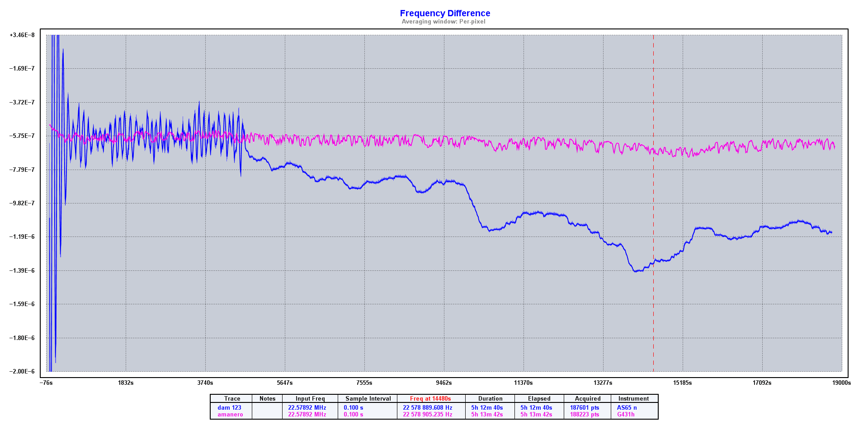Click the Input Freq column header

(310, 398)
